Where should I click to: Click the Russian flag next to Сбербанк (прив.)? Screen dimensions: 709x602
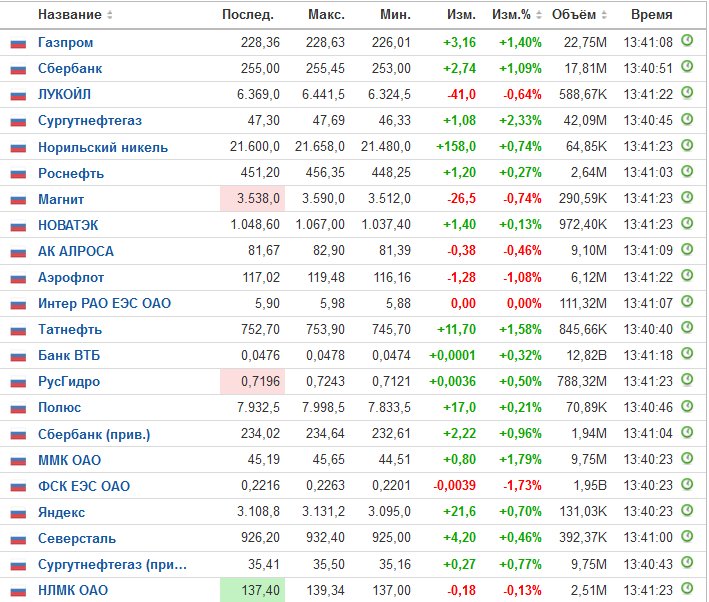(18, 435)
